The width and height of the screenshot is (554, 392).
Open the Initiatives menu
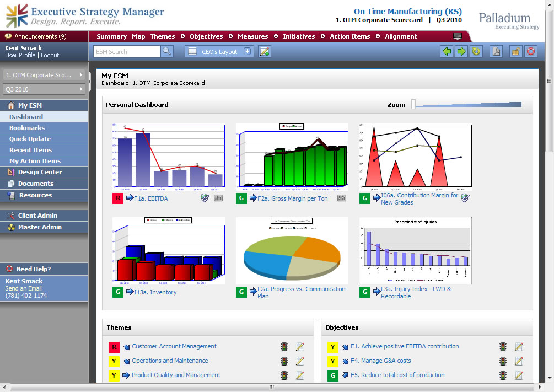pyautogui.click(x=299, y=36)
